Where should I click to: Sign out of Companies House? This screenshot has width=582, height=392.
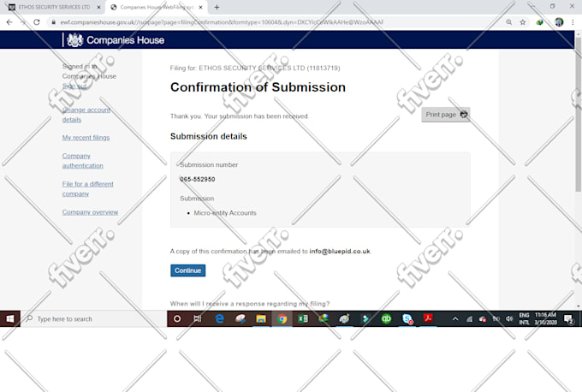click(74, 86)
